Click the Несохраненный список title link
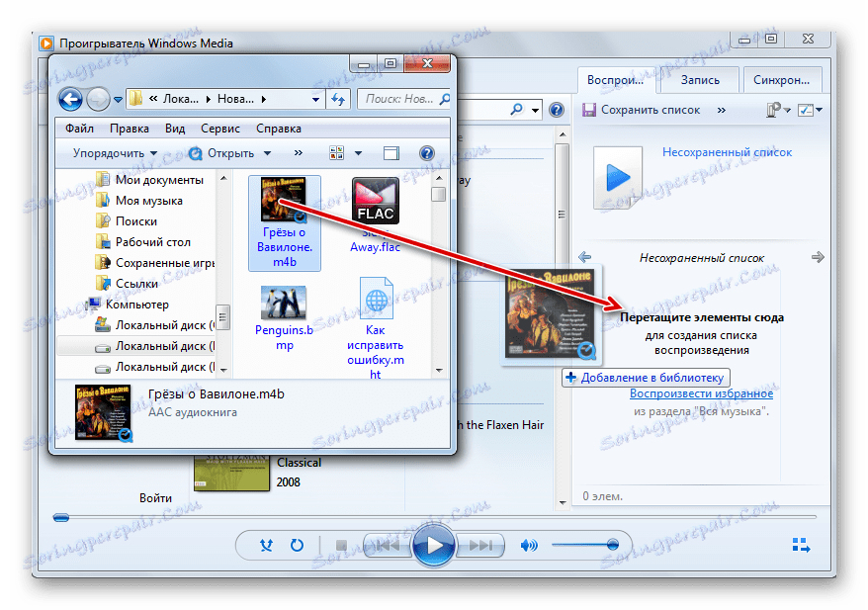868x610 pixels. point(727,152)
